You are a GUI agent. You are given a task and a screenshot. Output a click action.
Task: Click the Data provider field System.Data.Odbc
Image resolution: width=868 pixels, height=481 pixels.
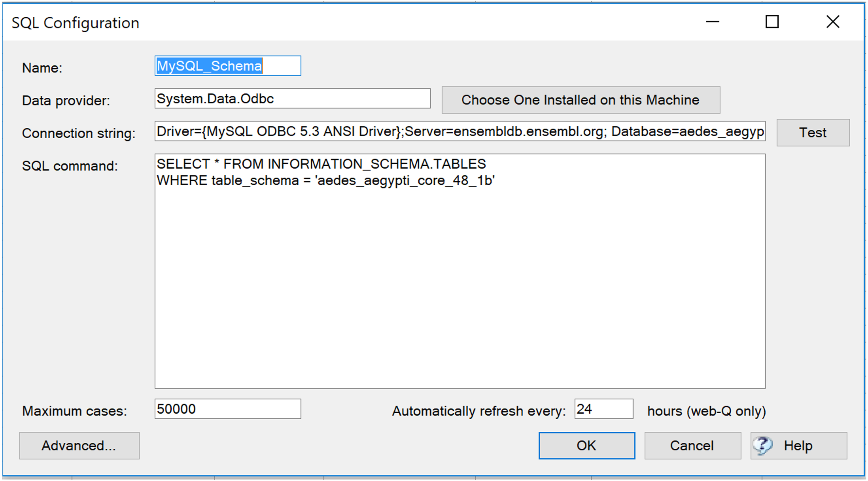tap(292, 98)
